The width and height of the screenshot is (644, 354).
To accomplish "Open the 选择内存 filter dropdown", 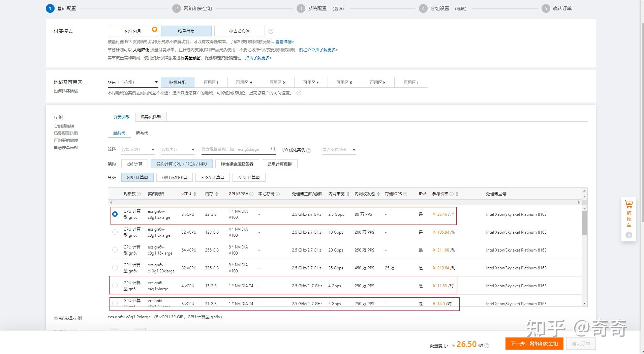I will [x=178, y=150].
